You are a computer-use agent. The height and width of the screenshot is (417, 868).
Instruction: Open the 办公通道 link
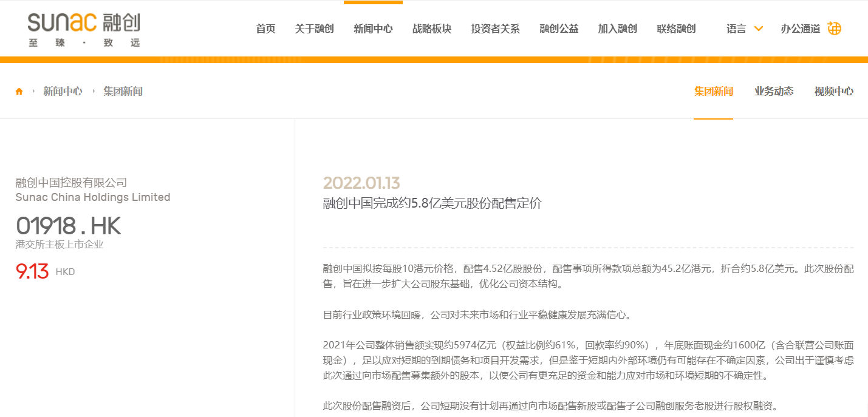point(801,29)
